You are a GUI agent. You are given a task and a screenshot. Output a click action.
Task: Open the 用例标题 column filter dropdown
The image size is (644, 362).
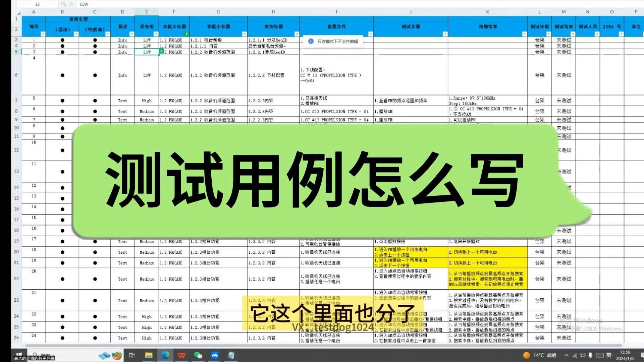tap(297, 34)
